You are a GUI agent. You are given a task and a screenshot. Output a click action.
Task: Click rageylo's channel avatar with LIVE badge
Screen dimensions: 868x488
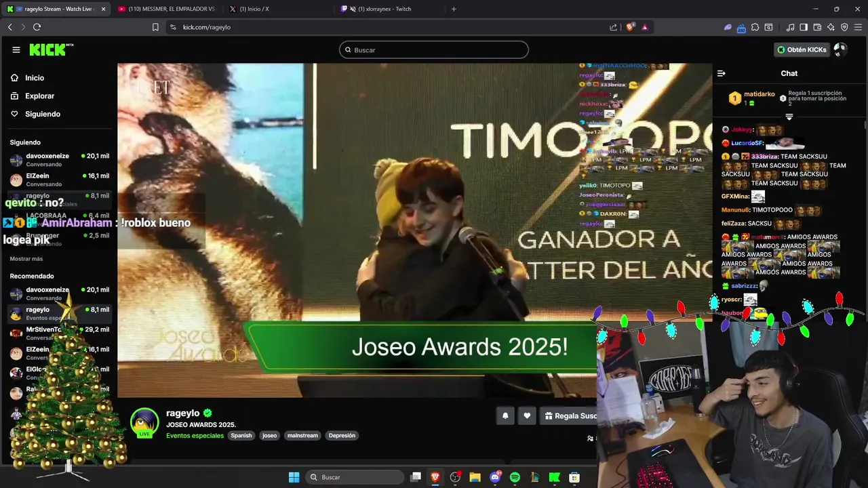point(144,422)
